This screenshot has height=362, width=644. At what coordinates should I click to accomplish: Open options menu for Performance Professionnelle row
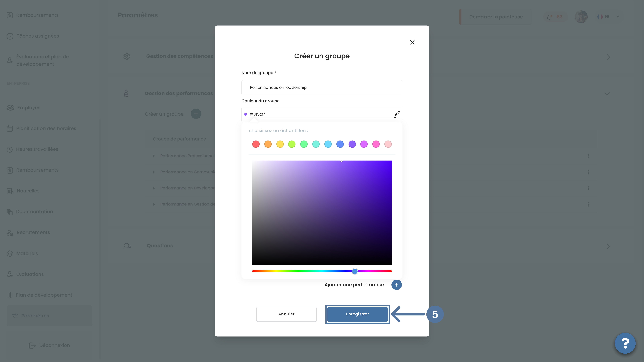(x=589, y=156)
